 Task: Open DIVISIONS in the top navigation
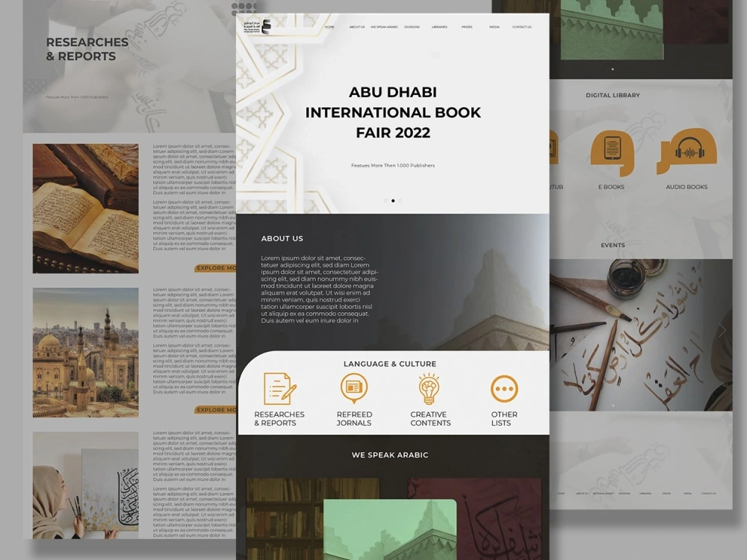tap(412, 27)
